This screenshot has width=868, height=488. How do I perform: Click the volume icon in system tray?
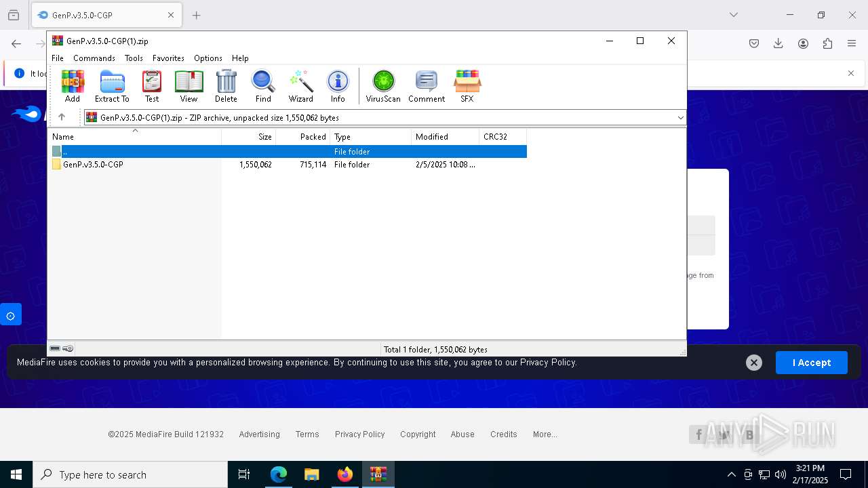[781, 474]
